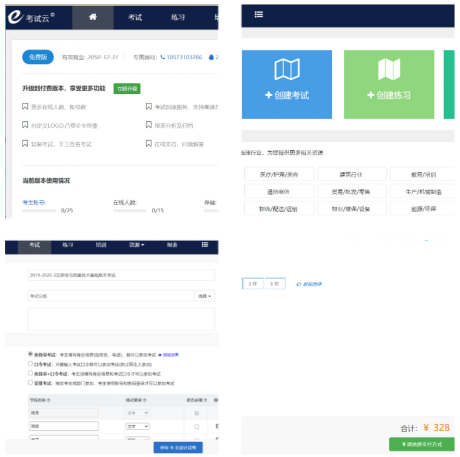Click the green payment method button
Image resolution: width=460 pixels, height=457 pixels.
coord(422,444)
